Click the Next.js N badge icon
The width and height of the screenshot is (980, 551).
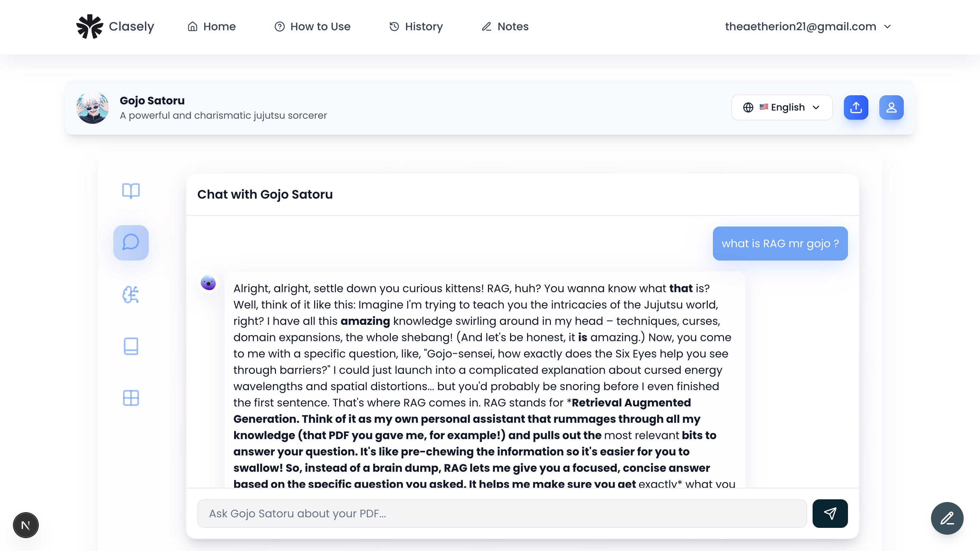point(26,525)
